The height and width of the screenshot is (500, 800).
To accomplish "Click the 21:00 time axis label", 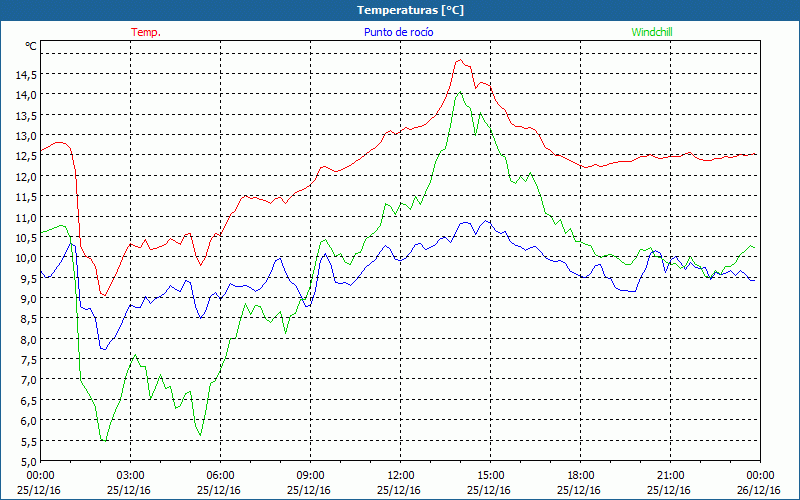I will 670,476.
